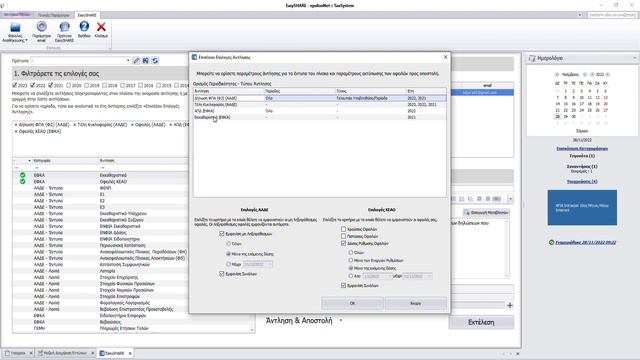Select Μόνο των Ενεργών Ρυθμίσεων radio
640x360 pixels.
351,260
